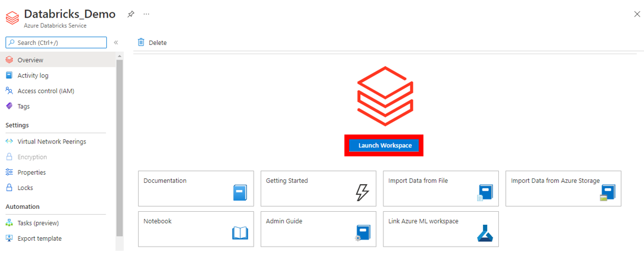
Task: Click the Getting Started lightning icon
Action: [362, 192]
